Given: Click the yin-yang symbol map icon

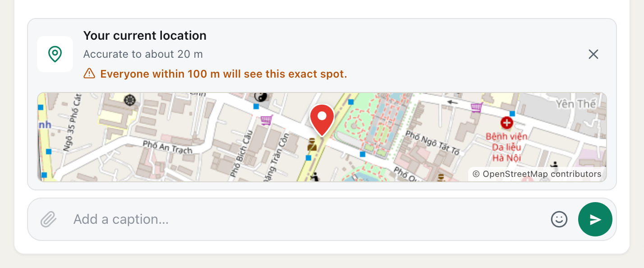Looking at the screenshot, I should [x=261, y=97].
